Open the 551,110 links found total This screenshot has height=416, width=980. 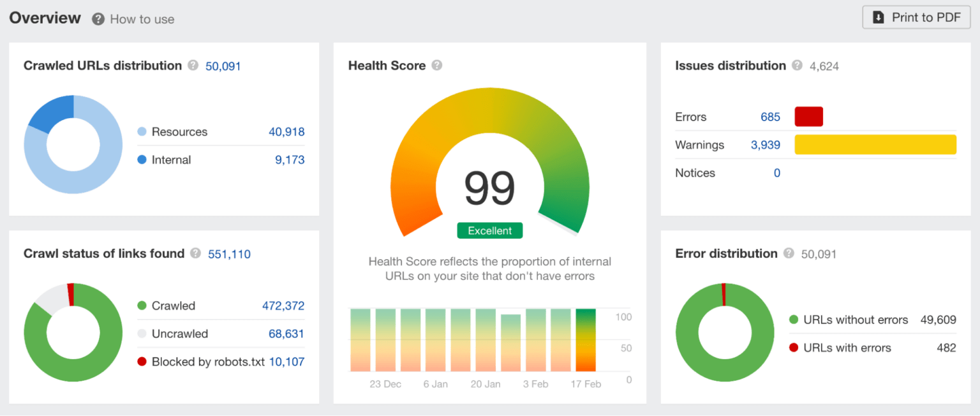[229, 254]
